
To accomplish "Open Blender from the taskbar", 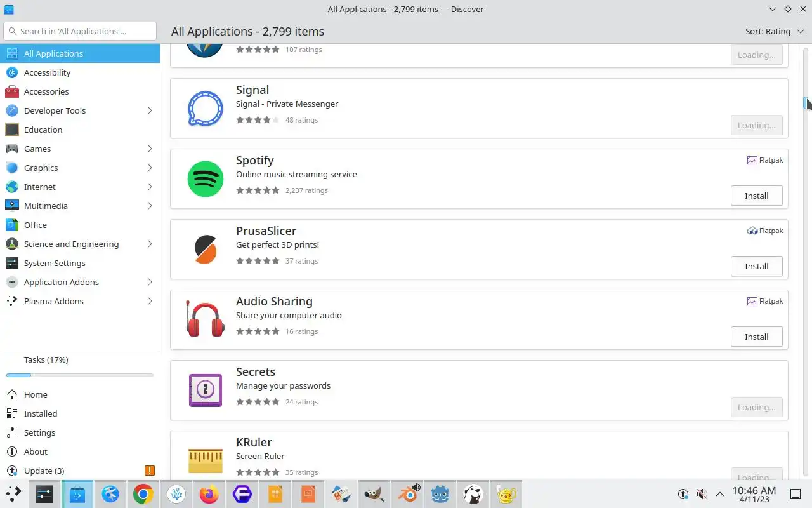I will pyautogui.click(x=407, y=494).
